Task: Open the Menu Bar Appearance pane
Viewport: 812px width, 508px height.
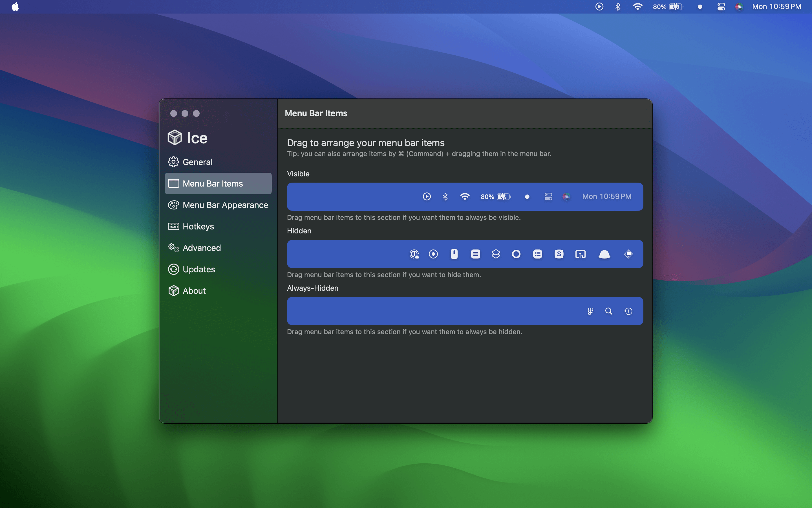Action: [218, 205]
